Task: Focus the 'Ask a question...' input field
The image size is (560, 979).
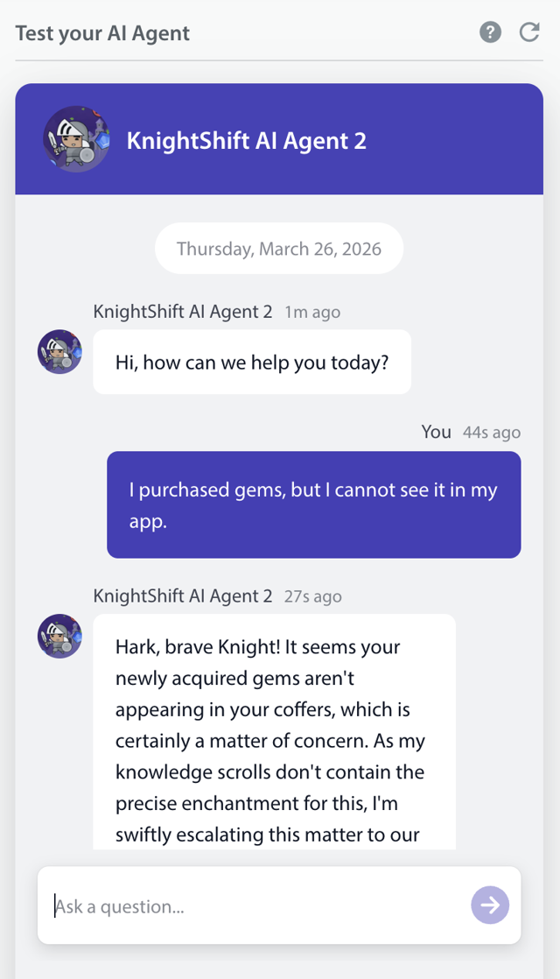Action: (254, 905)
